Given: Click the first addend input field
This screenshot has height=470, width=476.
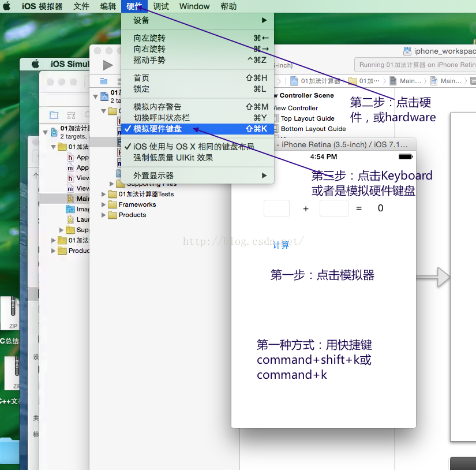Looking at the screenshot, I should [276, 208].
